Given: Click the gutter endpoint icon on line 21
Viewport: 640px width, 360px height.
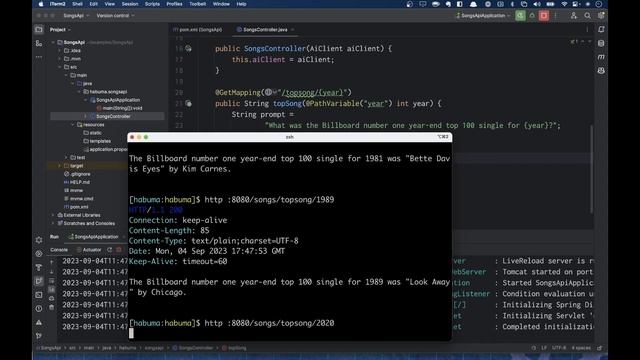Looking at the screenshot, I should (x=188, y=104).
